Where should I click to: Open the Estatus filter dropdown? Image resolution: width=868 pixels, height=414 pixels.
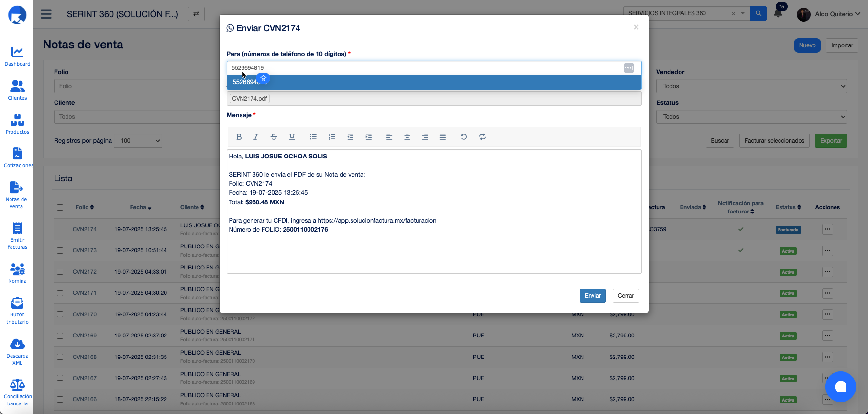pyautogui.click(x=751, y=117)
